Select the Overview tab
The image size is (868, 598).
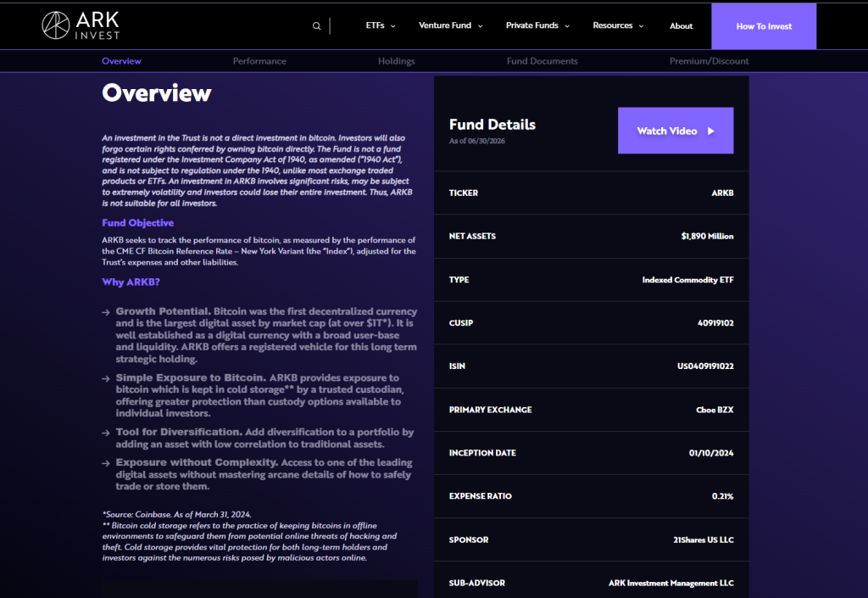tap(121, 61)
